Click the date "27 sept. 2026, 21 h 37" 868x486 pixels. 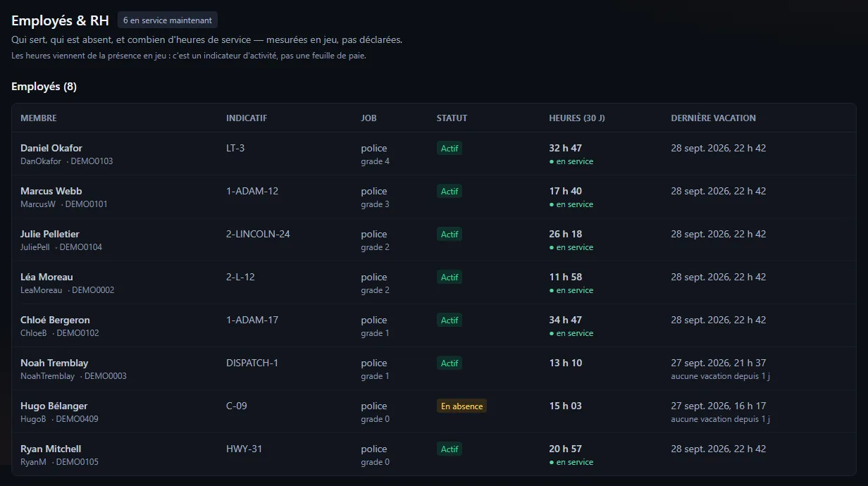[719, 363]
